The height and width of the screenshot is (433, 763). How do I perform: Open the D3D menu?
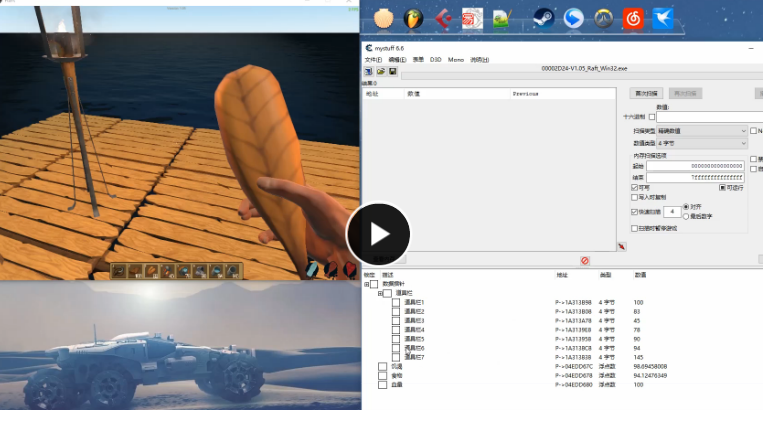436,60
